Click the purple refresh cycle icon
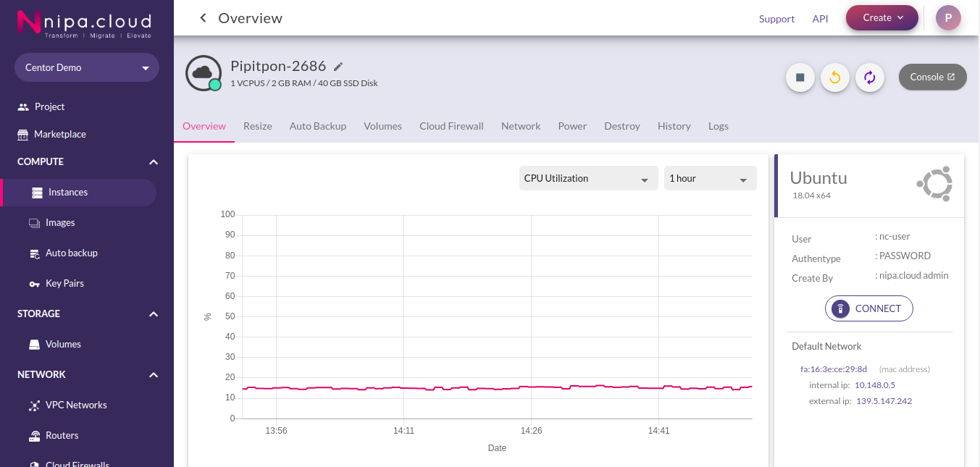 tap(870, 77)
